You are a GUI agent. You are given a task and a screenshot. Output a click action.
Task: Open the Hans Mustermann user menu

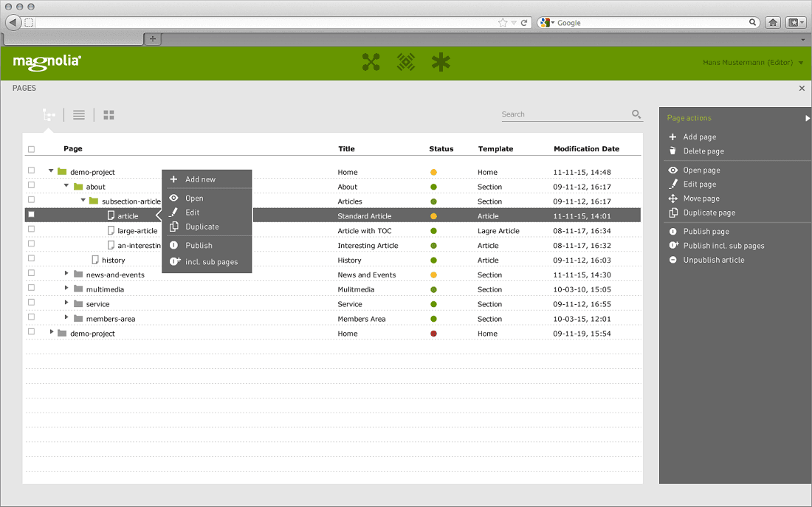749,63
